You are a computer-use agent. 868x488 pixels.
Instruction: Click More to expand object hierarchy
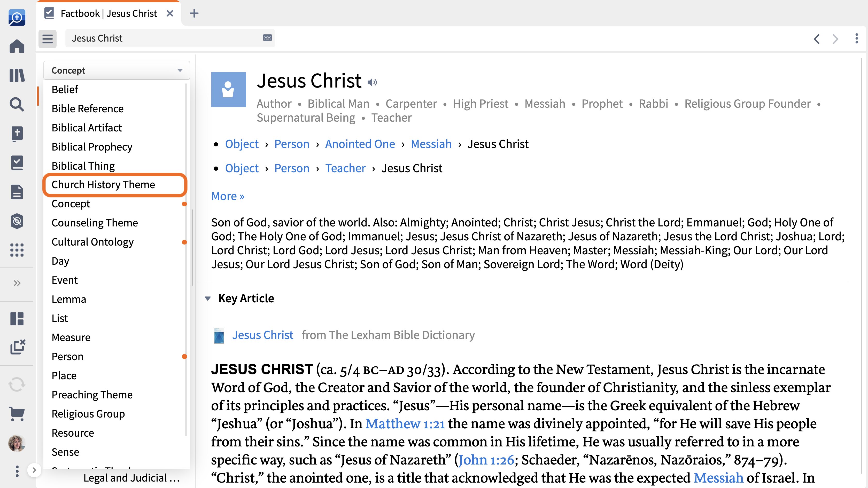228,195
